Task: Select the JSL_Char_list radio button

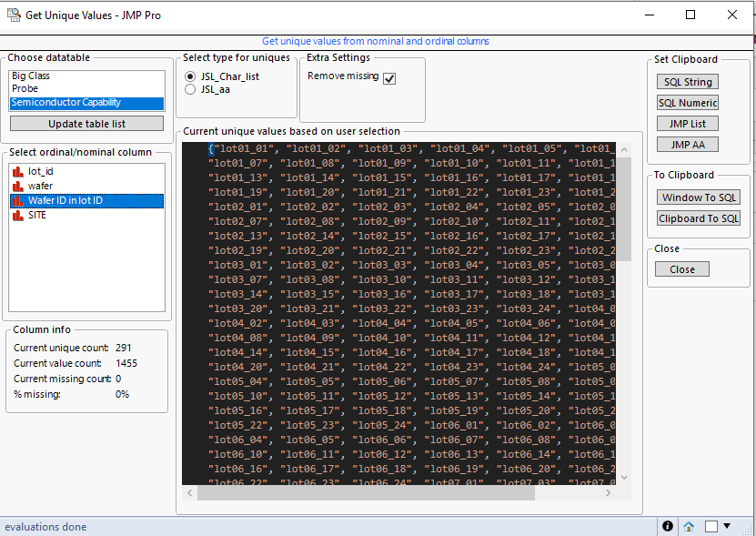Action: (x=190, y=76)
